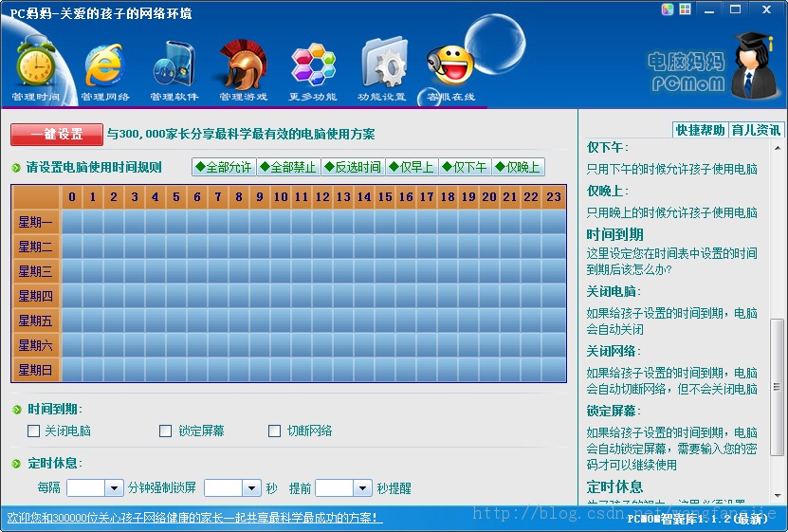Click the 电脑妈妈 PCMoM graduate logo
Screen dimensions: 788x532
click(714, 65)
